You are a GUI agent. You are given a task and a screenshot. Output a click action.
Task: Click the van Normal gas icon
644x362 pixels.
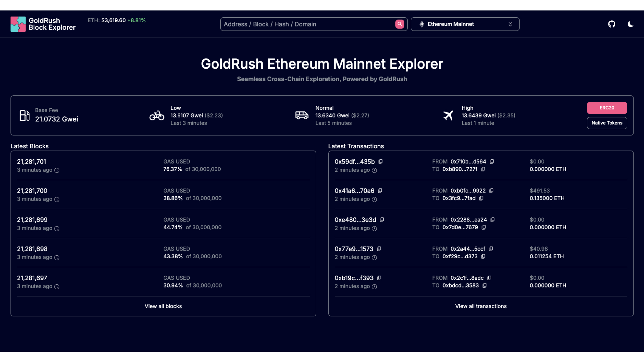tap(302, 115)
